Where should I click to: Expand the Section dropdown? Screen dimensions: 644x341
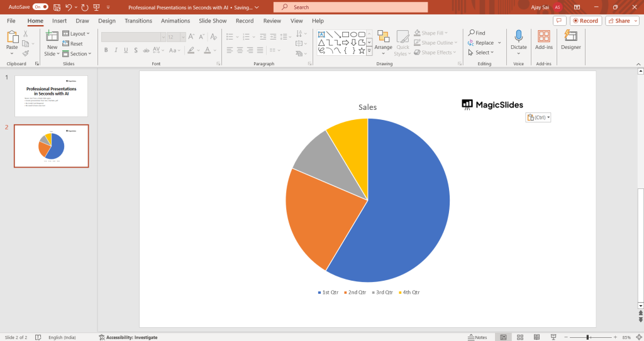tap(77, 54)
